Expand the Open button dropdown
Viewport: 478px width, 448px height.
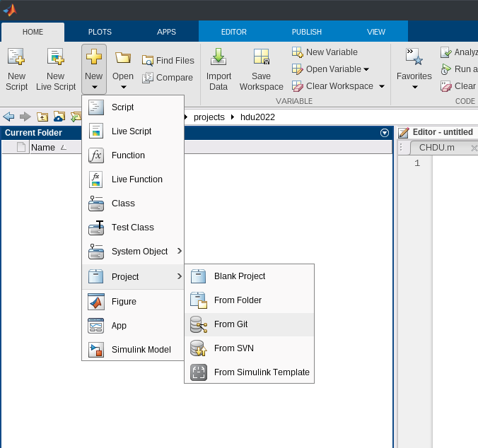pos(123,88)
